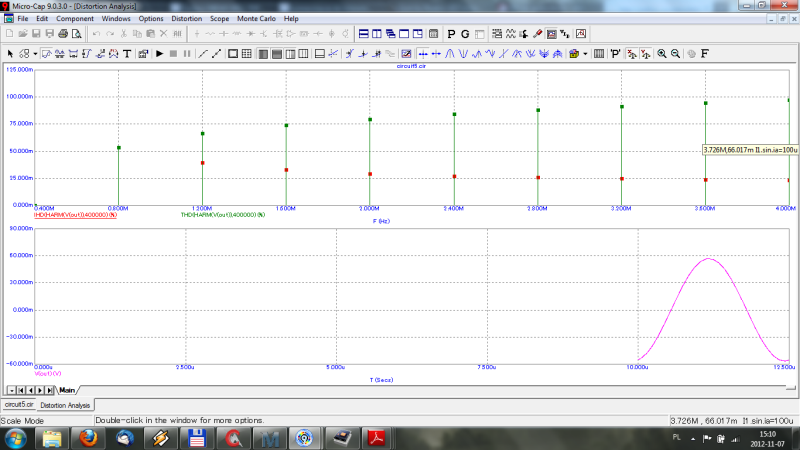Click the waveform squiggles toolbar icon

510,34
